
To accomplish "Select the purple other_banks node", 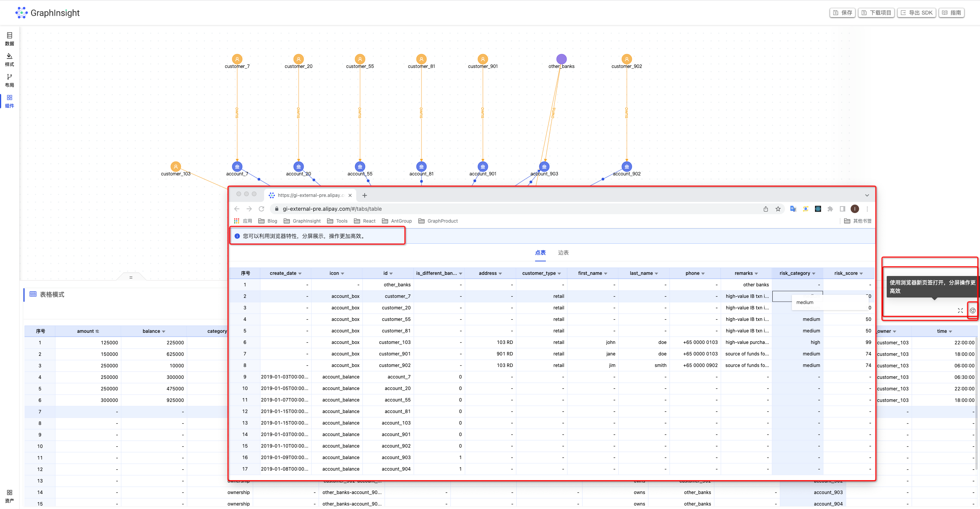I will (x=562, y=59).
